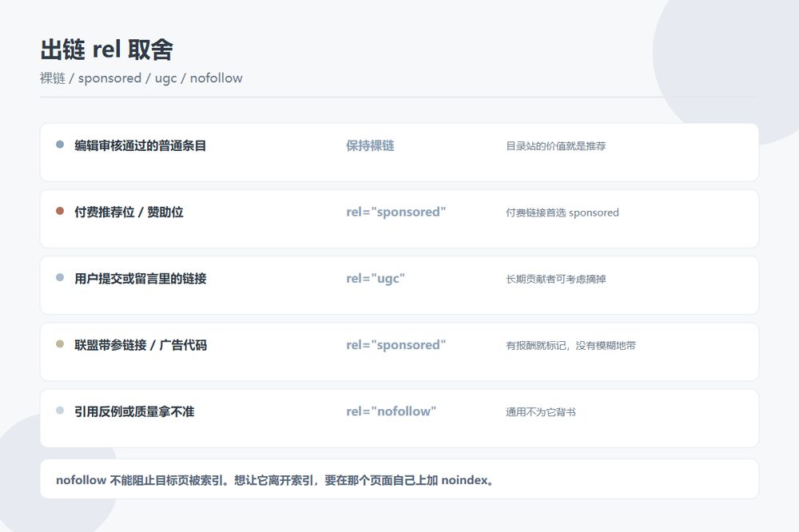Click the red bullet dot beside 付费推荐位
799x532 pixels.
click(60, 211)
